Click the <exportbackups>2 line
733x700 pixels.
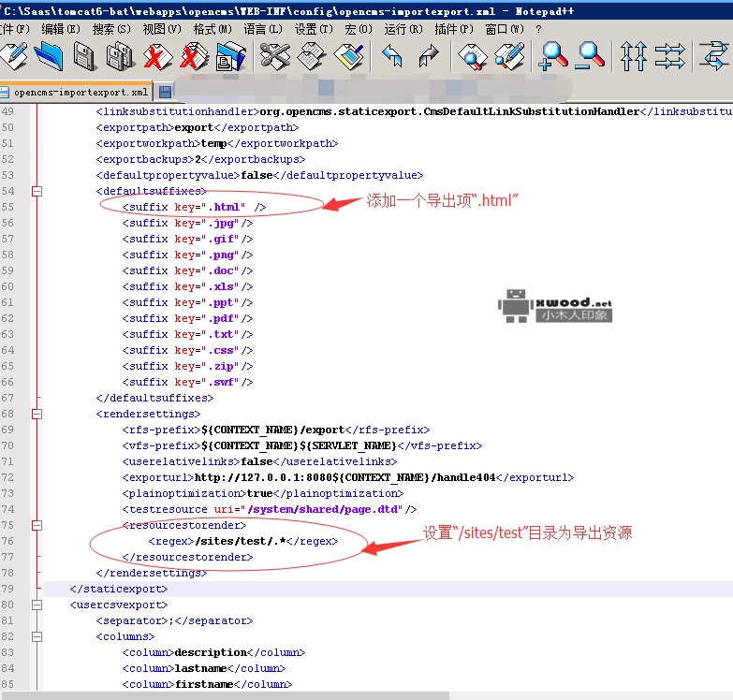click(x=200, y=159)
